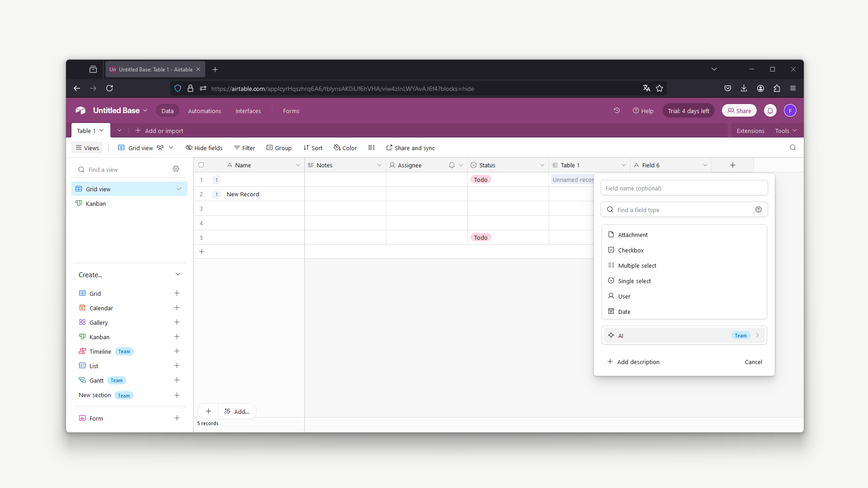Add a Form view plus icon

[177, 418]
